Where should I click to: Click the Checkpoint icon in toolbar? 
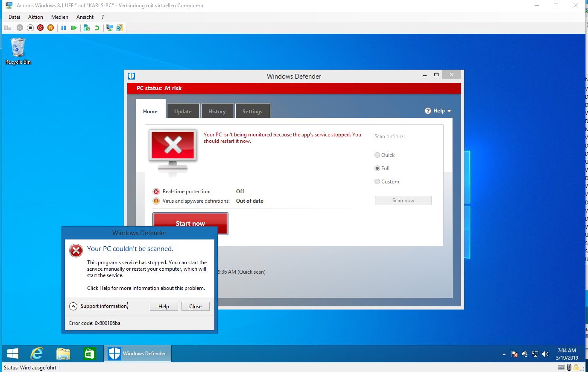click(87, 28)
